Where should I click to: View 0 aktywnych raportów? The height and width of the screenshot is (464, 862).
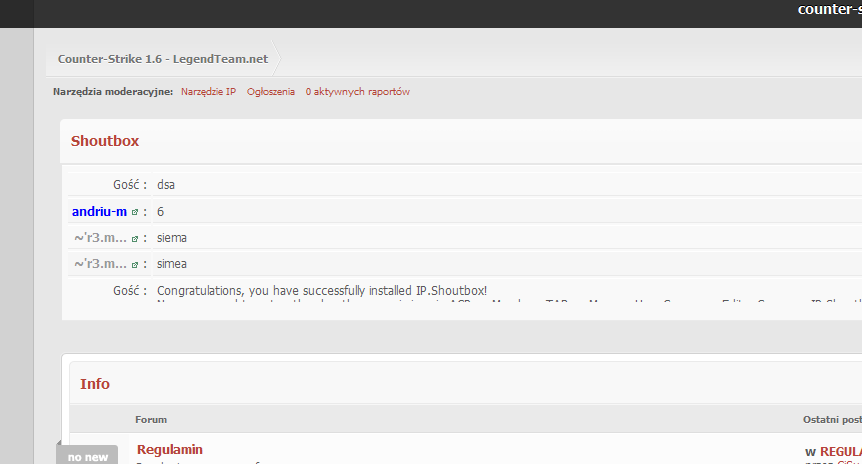(x=357, y=92)
